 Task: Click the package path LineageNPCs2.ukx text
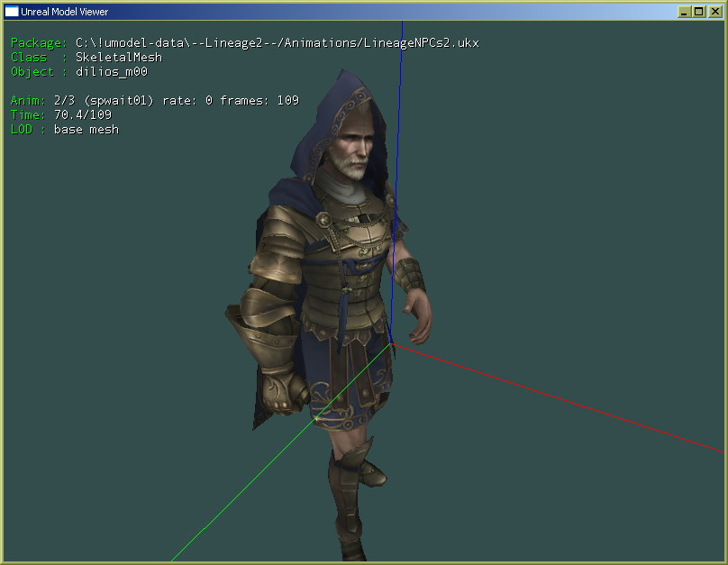click(278, 42)
